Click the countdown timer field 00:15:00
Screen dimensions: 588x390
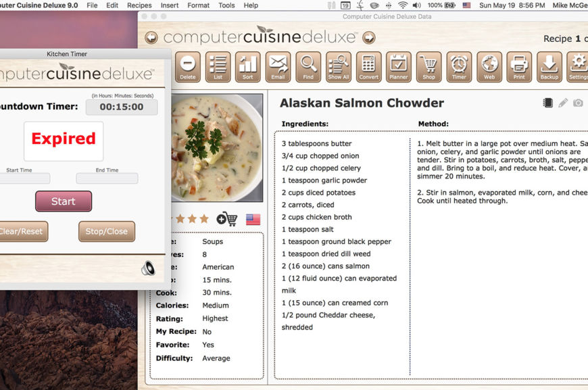click(x=122, y=107)
